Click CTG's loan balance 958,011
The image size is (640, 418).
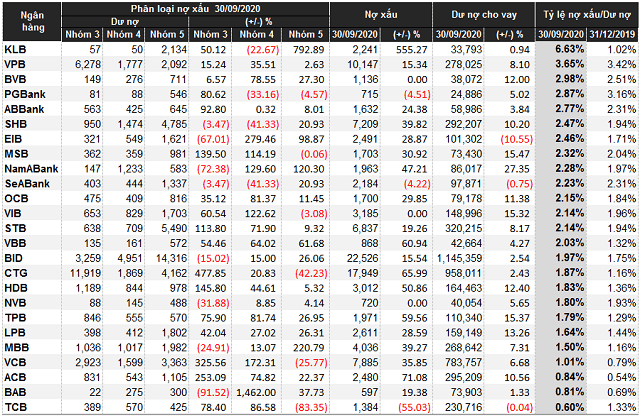coord(463,273)
